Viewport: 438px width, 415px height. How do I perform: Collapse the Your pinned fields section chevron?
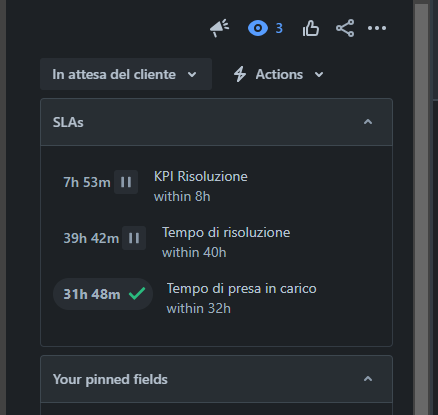[x=368, y=379]
